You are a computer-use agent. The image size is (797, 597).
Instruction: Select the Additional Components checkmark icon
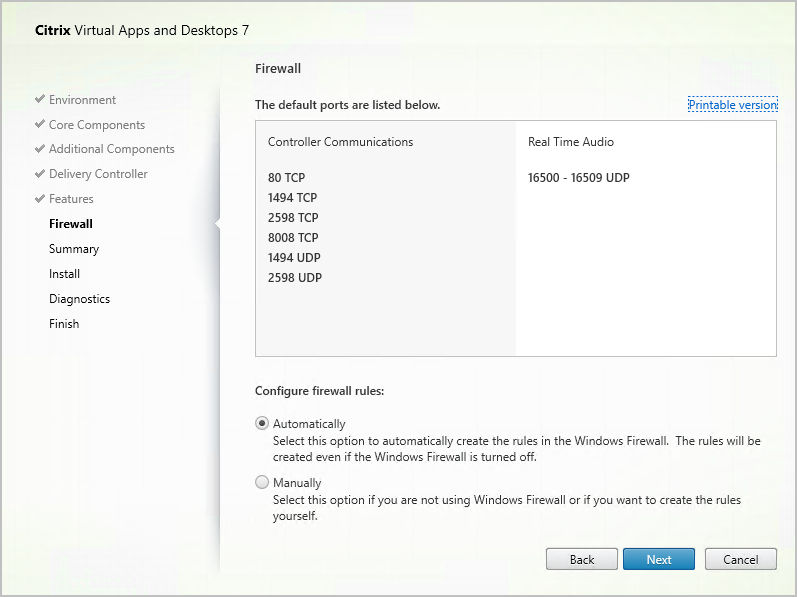pos(39,149)
